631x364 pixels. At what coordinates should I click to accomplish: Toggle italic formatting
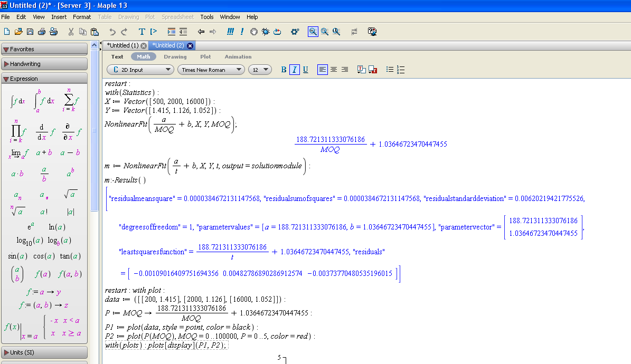[295, 70]
